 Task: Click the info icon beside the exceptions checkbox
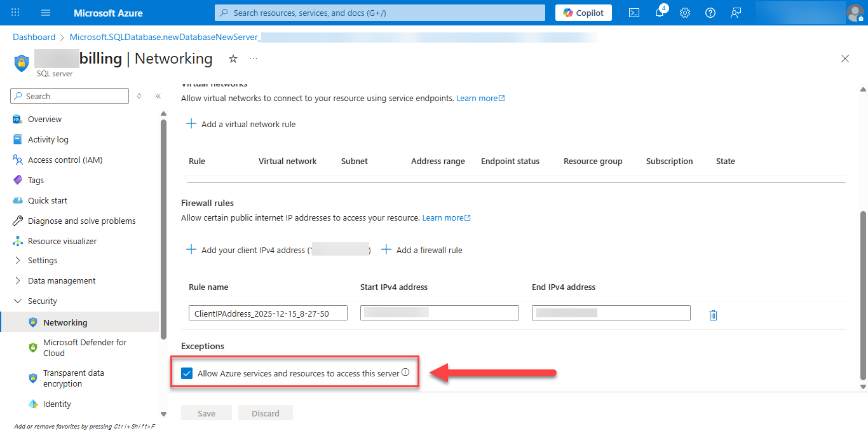coord(405,372)
